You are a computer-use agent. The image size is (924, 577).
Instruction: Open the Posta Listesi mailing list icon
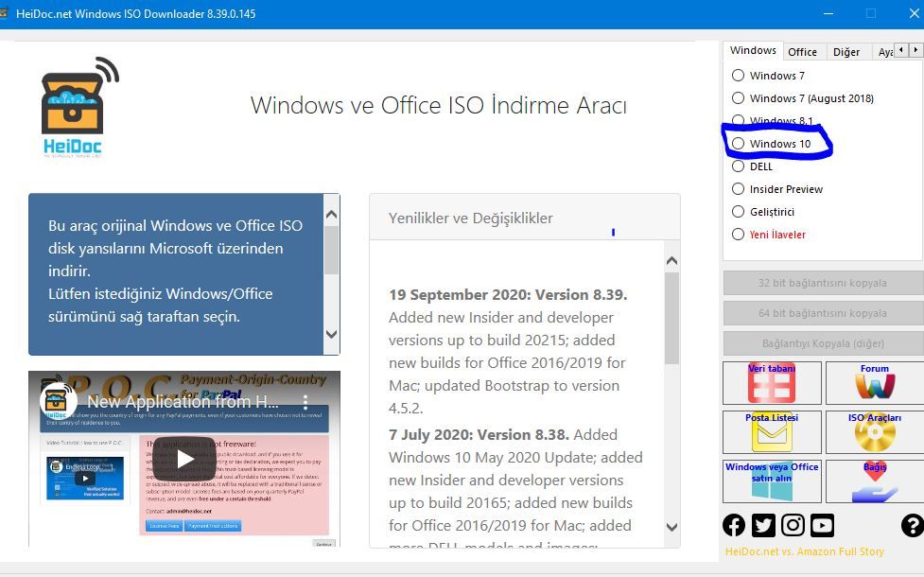point(772,432)
